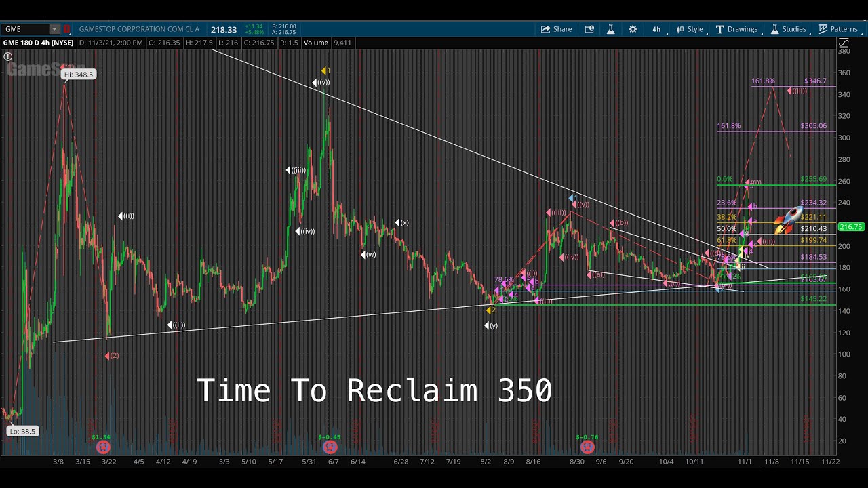Click the earnings icon near 8/30

tap(587, 447)
